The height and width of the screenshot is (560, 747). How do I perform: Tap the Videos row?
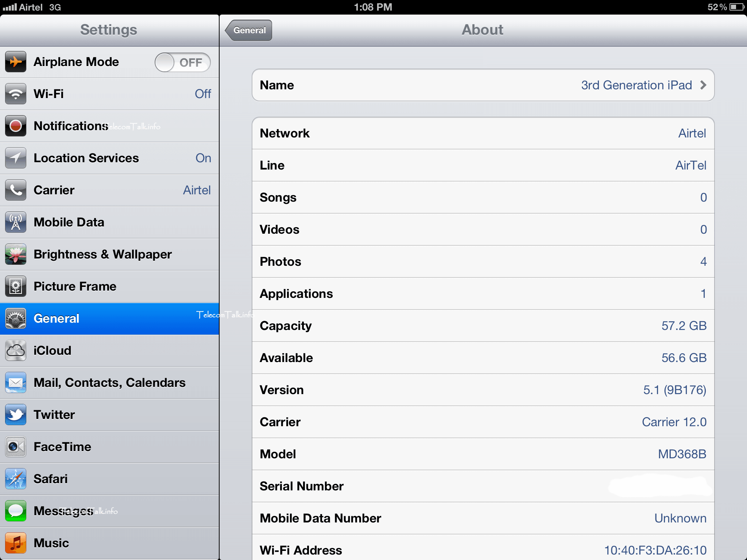pos(483,229)
